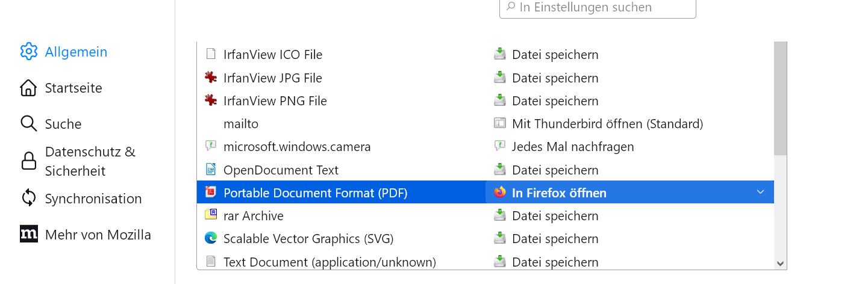Click the Edge icon beside Scalable Vector Graphics

pos(210,238)
